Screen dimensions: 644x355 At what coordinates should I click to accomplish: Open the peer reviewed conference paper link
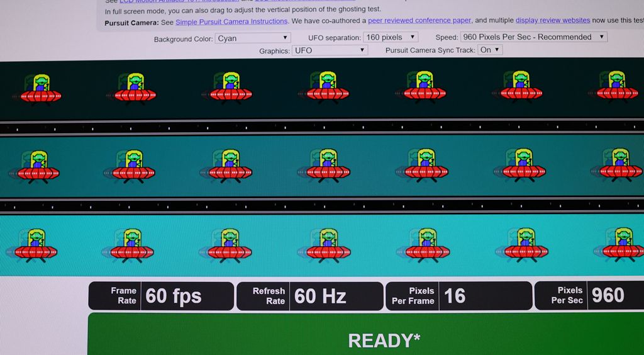419,21
